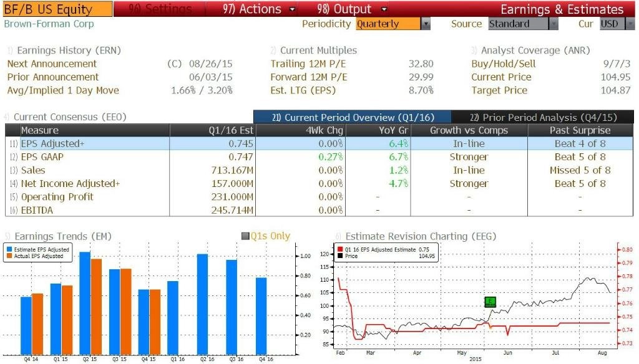Viewport: 639px width, 364px height.
Task: Click the Growth vs Comps column header
Action: pos(469,130)
